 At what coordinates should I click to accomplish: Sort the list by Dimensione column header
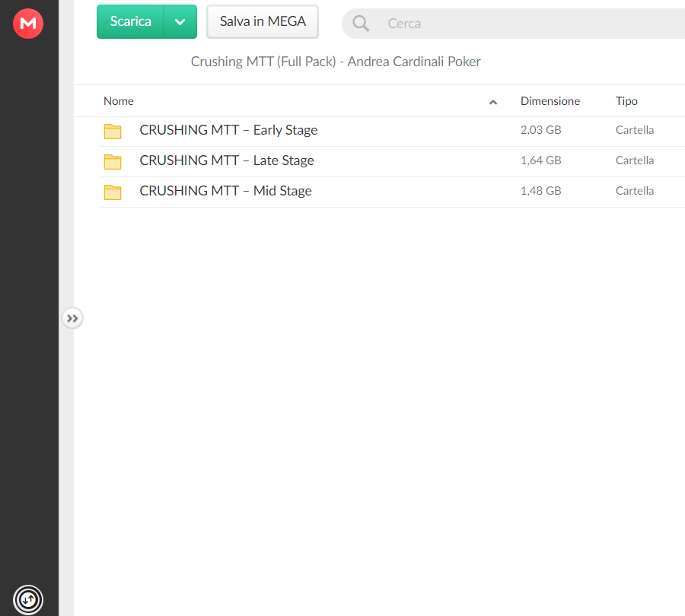pyautogui.click(x=550, y=101)
